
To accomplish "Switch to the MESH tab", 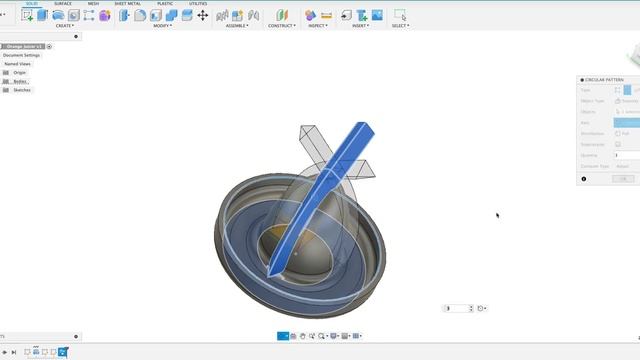I will pyautogui.click(x=93, y=4).
